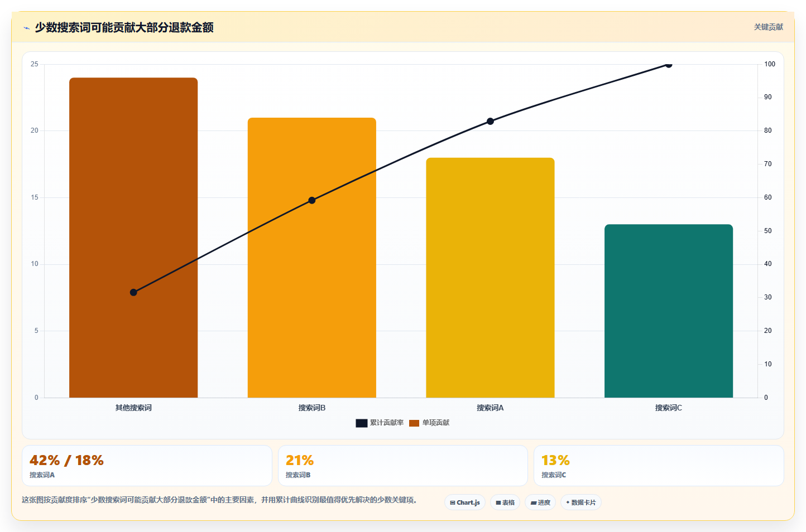Click the chart title 少数搜索词可能贡献大部分退款金额

[x=124, y=27]
